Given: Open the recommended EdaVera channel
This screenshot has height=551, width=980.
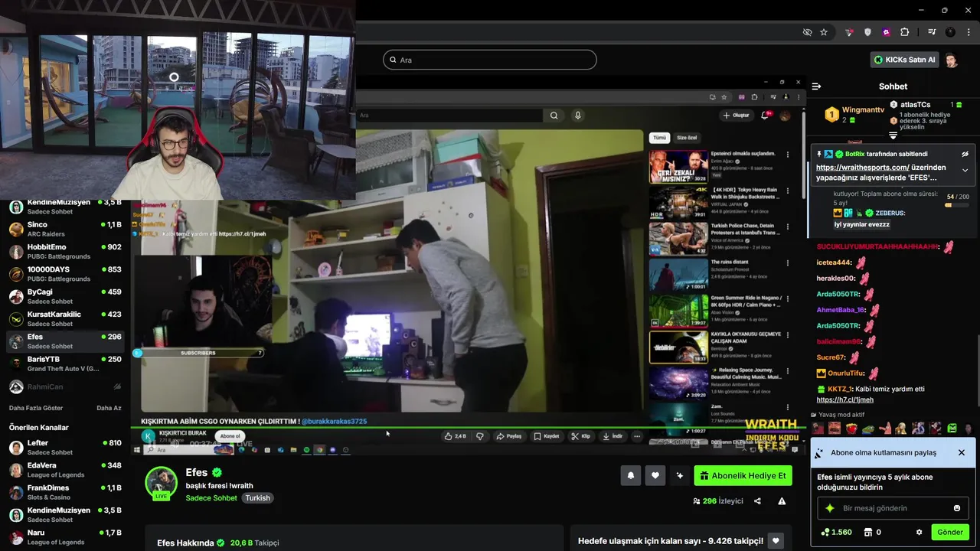Looking at the screenshot, I should coord(65,469).
